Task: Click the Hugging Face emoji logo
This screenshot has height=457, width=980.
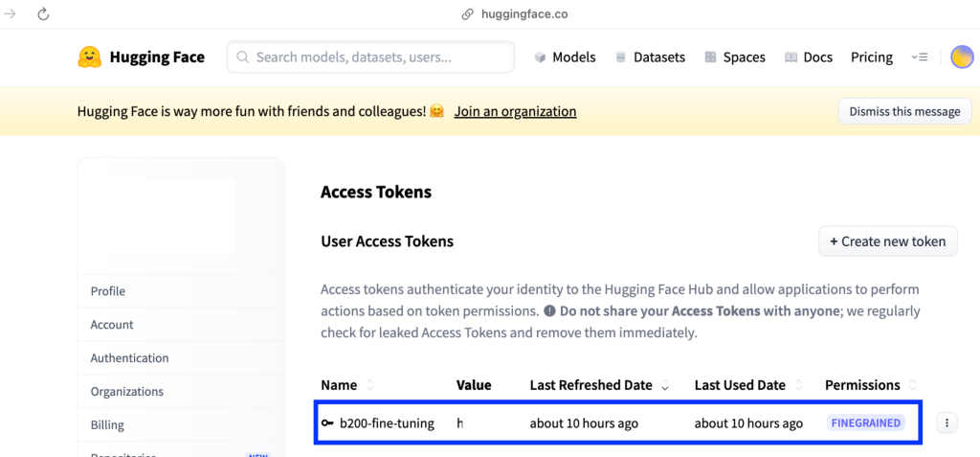Action: (90, 57)
